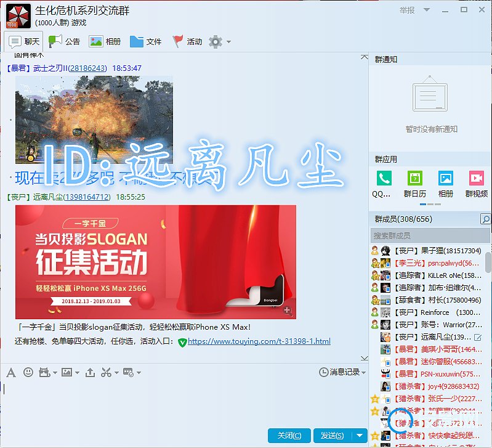This screenshot has width=492, height=448.
Task: Click the more apps chat-check icon
Action: click(x=128, y=373)
